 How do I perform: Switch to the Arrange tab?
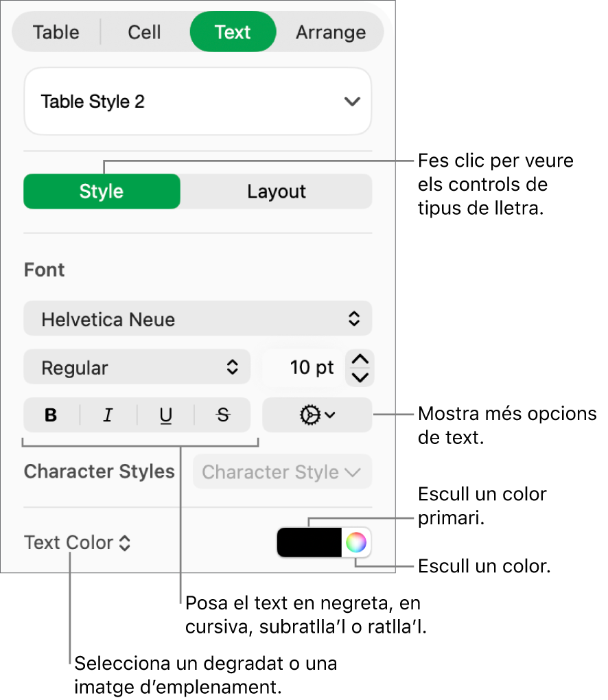330,32
